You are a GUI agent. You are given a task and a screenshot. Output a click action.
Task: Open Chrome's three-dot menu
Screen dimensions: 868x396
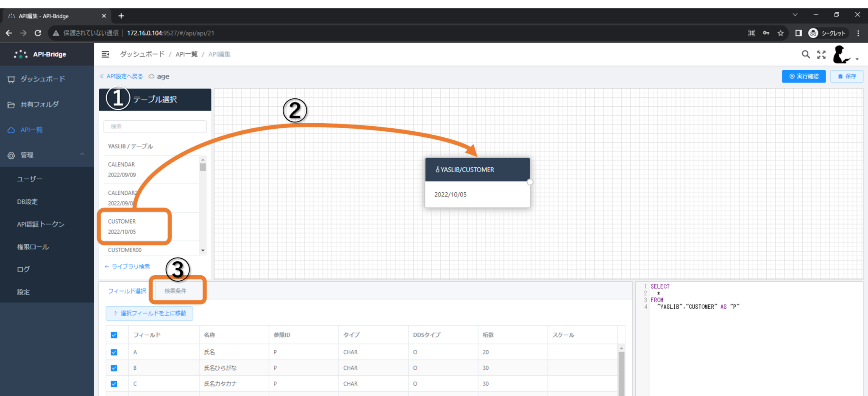(858, 33)
